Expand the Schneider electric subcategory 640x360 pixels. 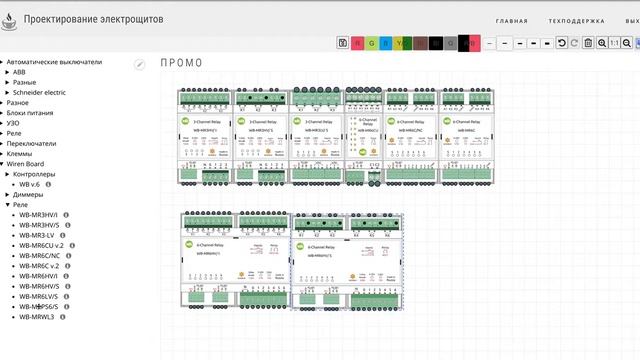coord(7,93)
